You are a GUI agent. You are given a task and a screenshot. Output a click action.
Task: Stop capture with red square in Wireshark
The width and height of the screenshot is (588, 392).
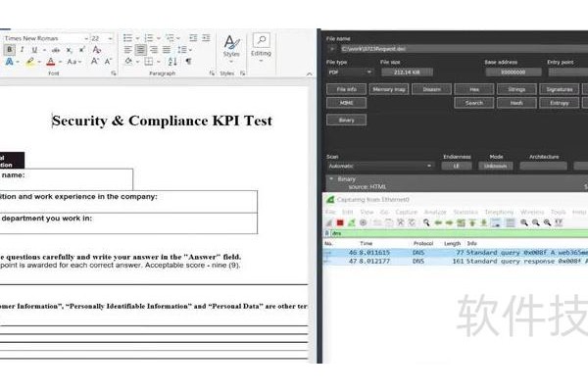pyautogui.click(x=340, y=222)
